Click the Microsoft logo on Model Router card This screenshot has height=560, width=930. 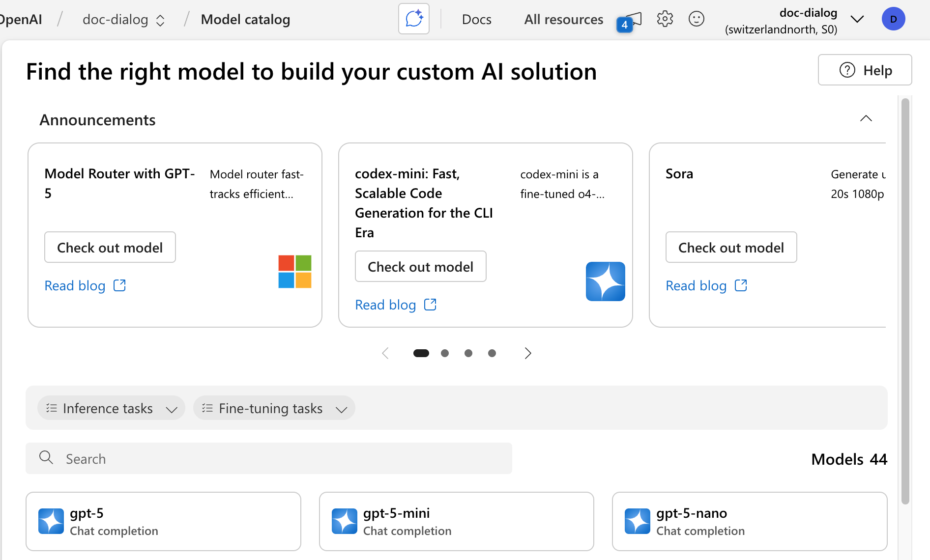[x=295, y=272]
